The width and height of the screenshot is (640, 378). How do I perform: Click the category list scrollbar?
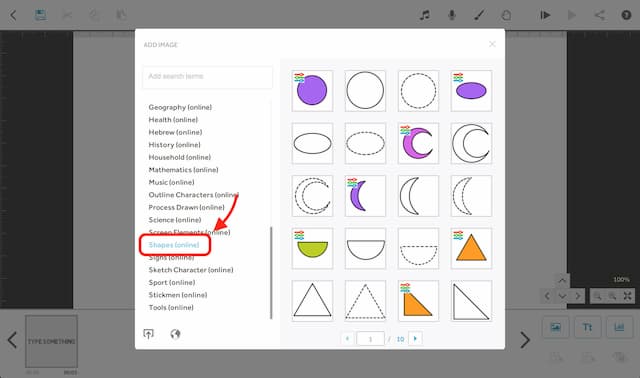click(x=271, y=273)
